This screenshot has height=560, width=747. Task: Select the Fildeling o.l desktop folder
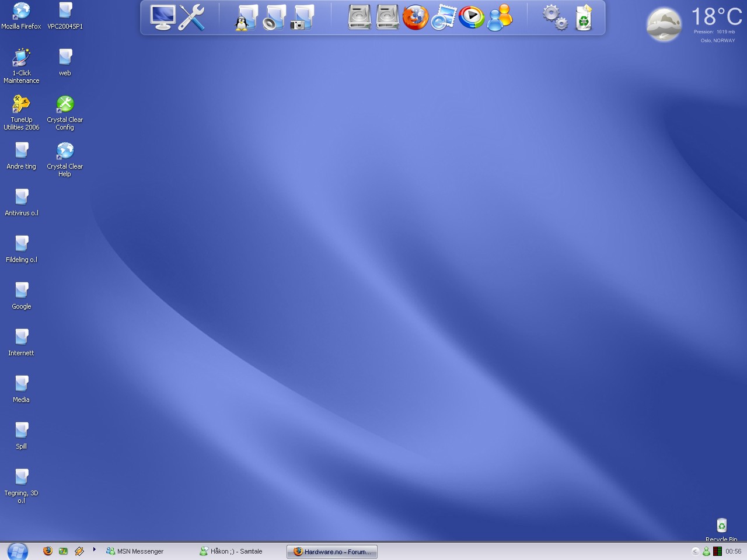tap(22, 249)
